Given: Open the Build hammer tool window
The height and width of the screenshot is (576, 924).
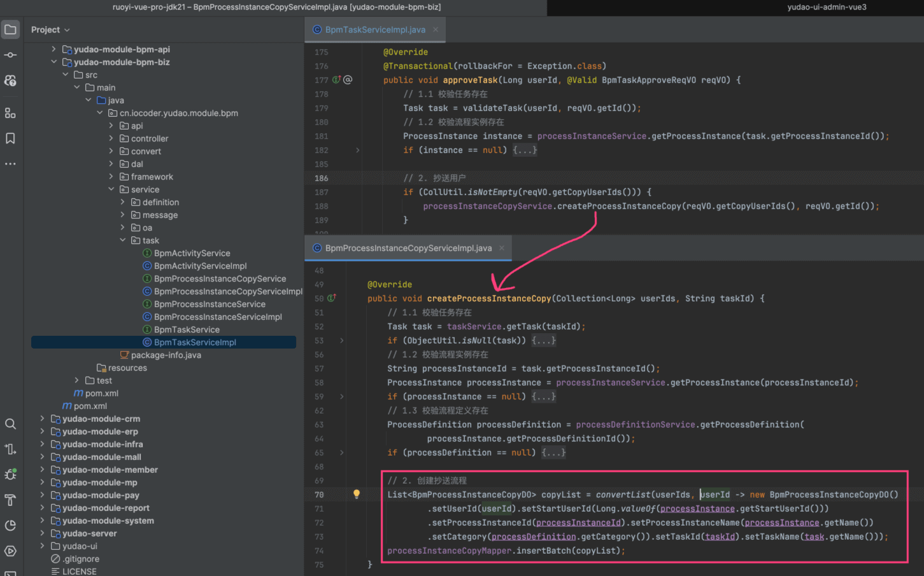Looking at the screenshot, I should pyautogui.click(x=10, y=500).
